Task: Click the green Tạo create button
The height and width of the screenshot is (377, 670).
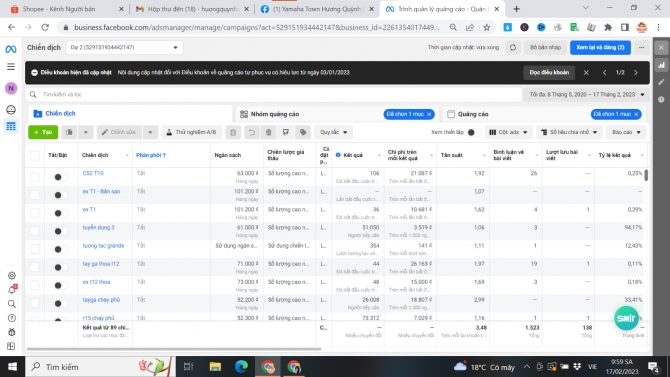Action: click(x=43, y=133)
